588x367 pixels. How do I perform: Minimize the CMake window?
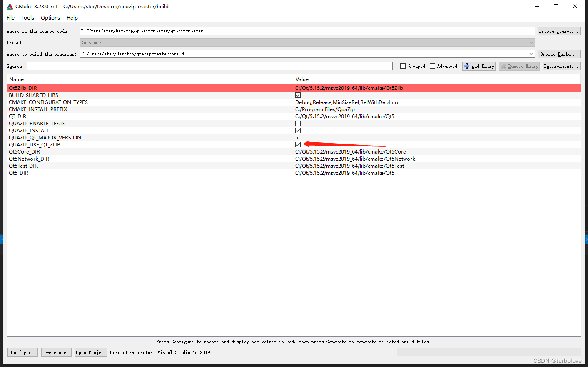click(x=537, y=6)
